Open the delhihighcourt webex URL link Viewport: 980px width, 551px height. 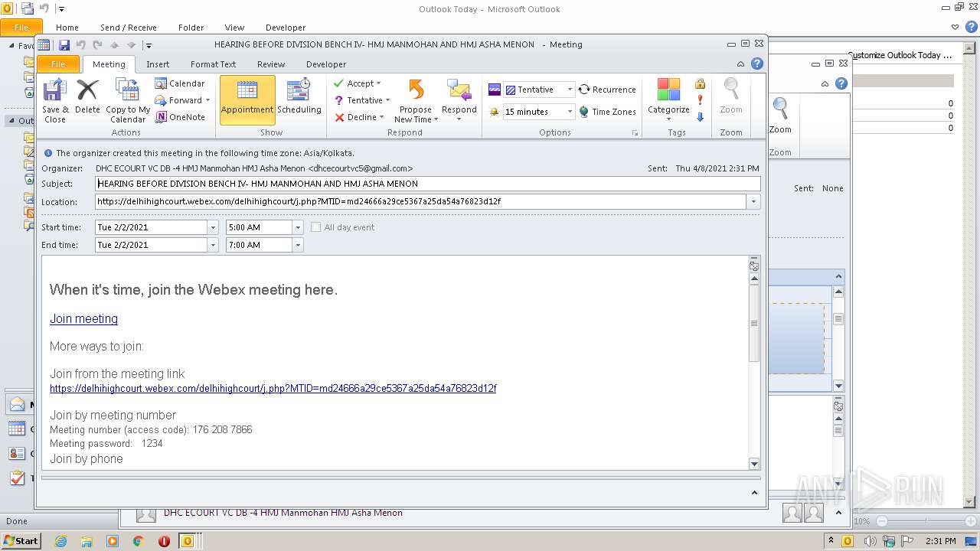tap(273, 389)
